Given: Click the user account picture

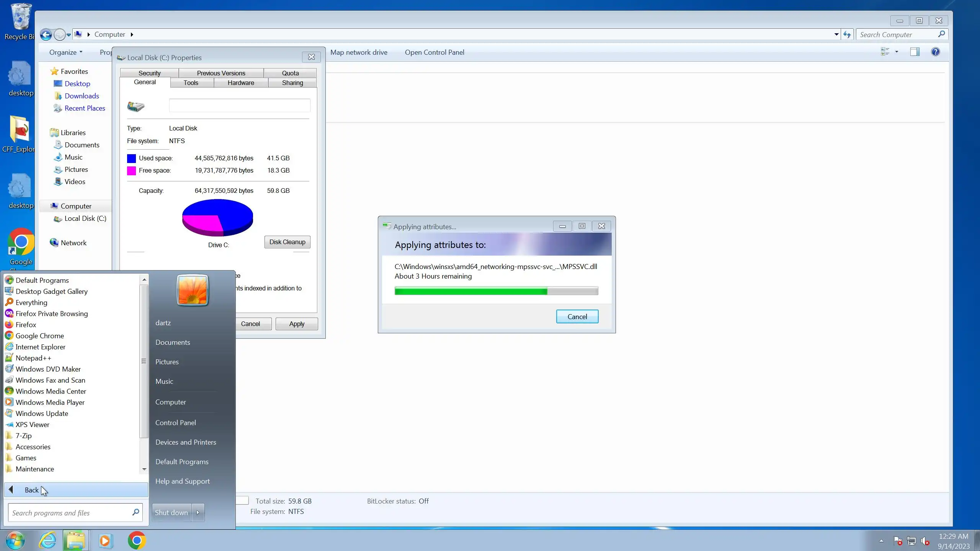Looking at the screenshot, I should 192,290.
